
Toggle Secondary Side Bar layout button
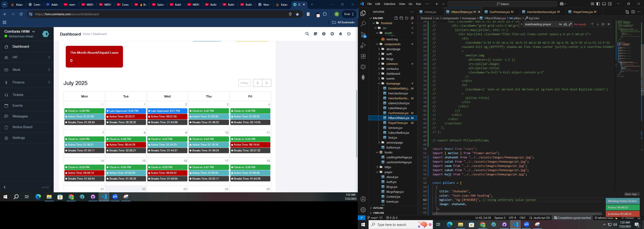610,4
